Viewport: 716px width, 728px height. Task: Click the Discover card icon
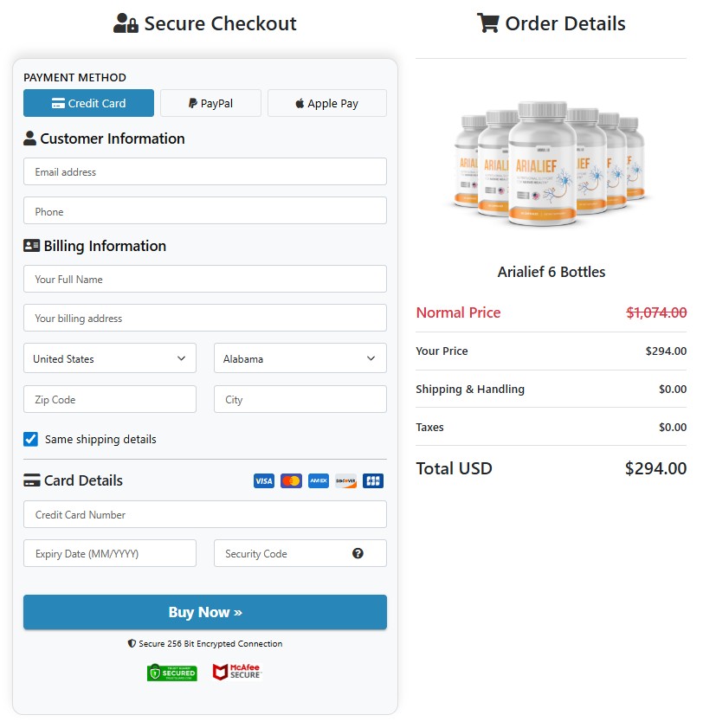[345, 480]
